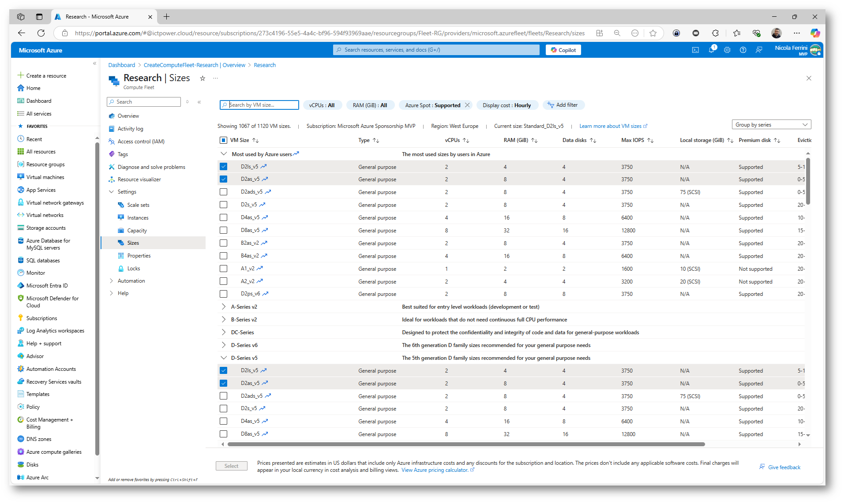Click Give feedback link

coord(780,467)
